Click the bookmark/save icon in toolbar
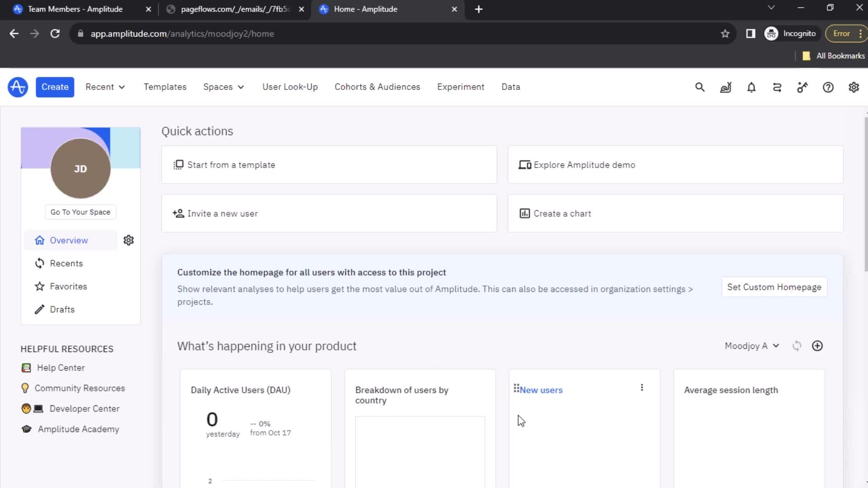Viewport: 868px width, 488px height. point(726,33)
